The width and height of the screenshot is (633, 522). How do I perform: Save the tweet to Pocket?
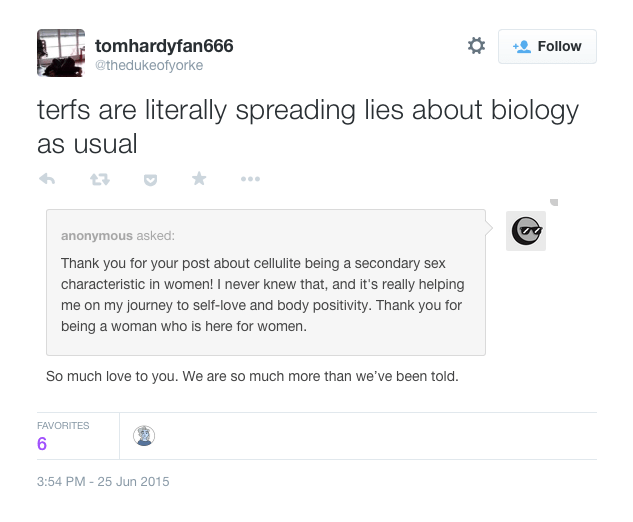[x=150, y=179]
